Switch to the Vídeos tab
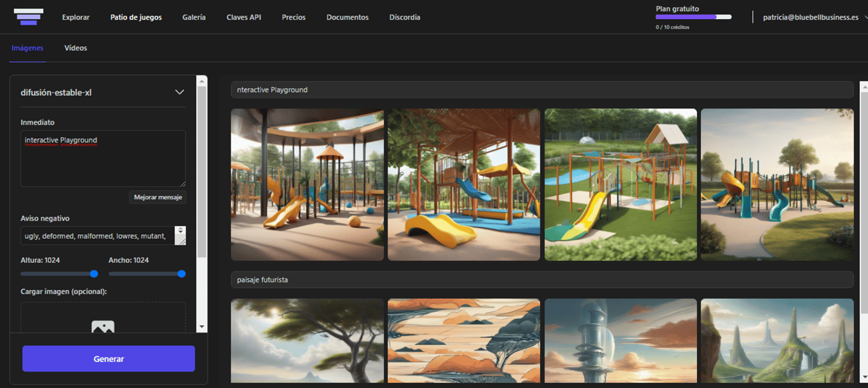868x388 pixels. (76, 48)
